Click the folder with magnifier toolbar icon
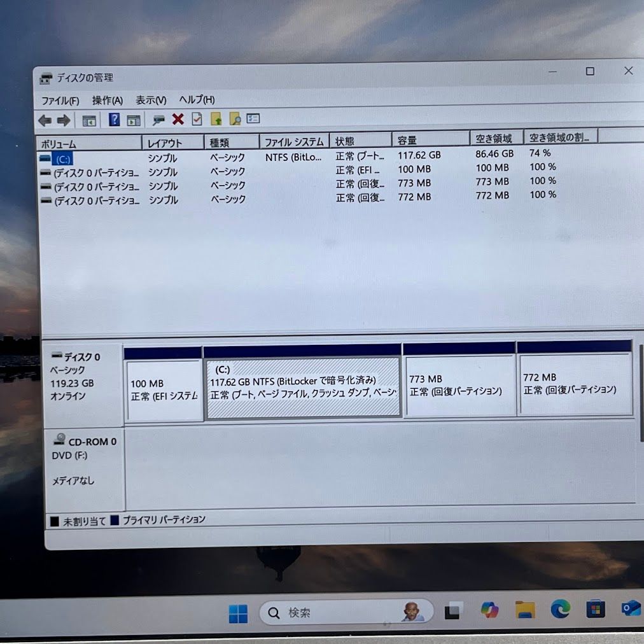The width and height of the screenshot is (644, 644). [x=235, y=119]
